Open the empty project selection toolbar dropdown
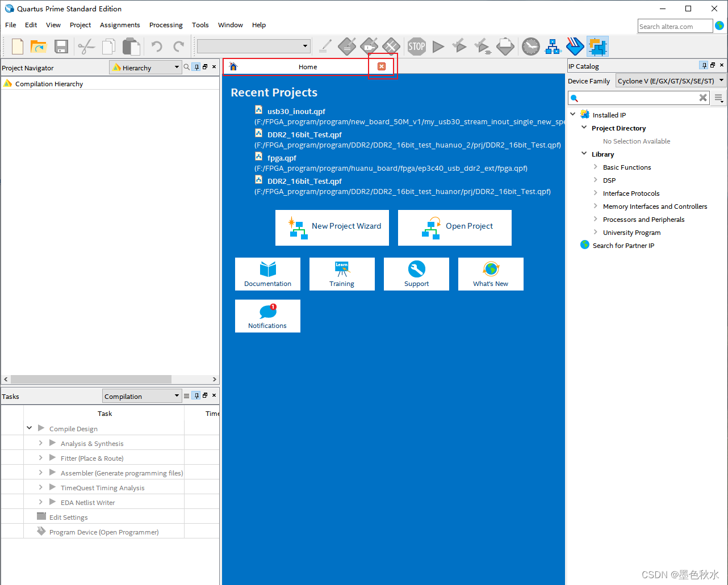The width and height of the screenshot is (728, 585). click(x=253, y=46)
